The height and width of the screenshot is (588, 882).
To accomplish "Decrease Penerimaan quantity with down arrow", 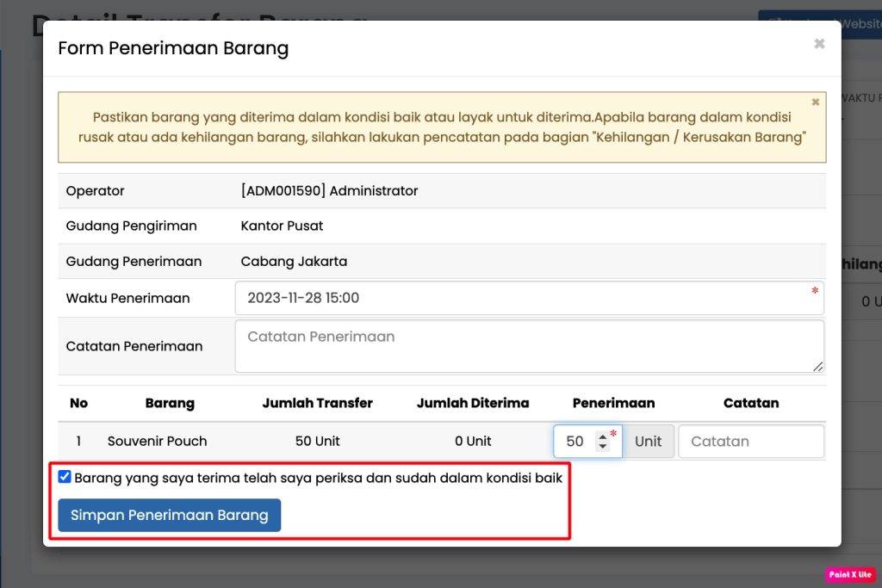I will pyautogui.click(x=603, y=447).
